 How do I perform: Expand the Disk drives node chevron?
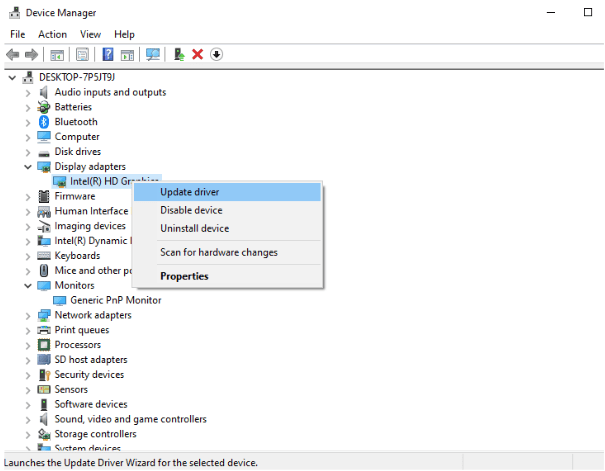[x=28, y=152]
